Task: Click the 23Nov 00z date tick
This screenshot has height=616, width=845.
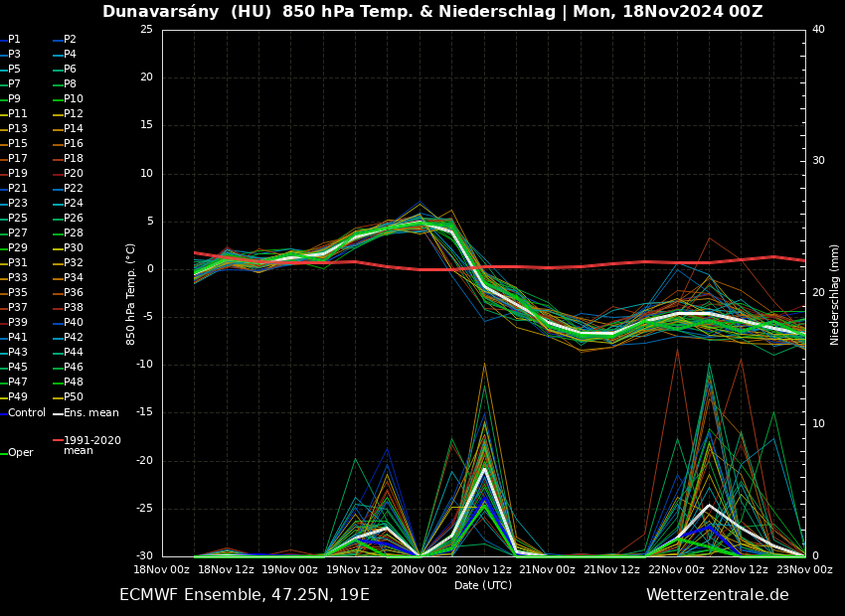Action: tap(804, 570)
